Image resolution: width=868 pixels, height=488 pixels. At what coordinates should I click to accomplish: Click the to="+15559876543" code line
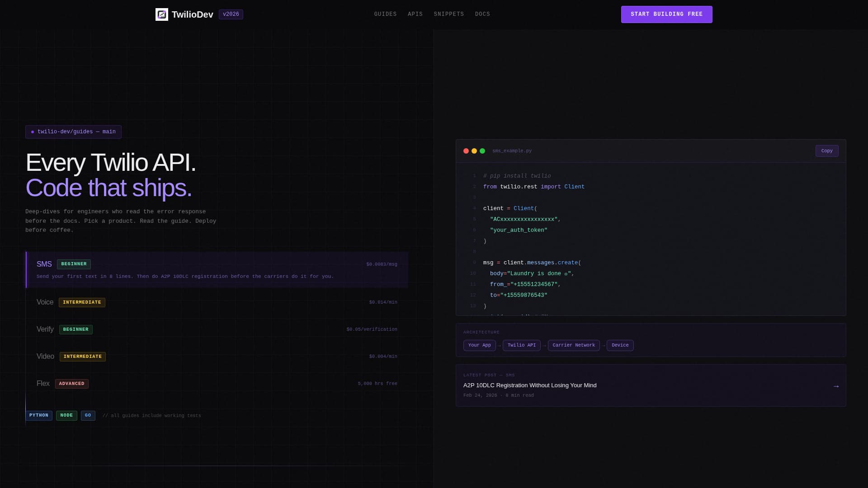(x=519, y=296)
